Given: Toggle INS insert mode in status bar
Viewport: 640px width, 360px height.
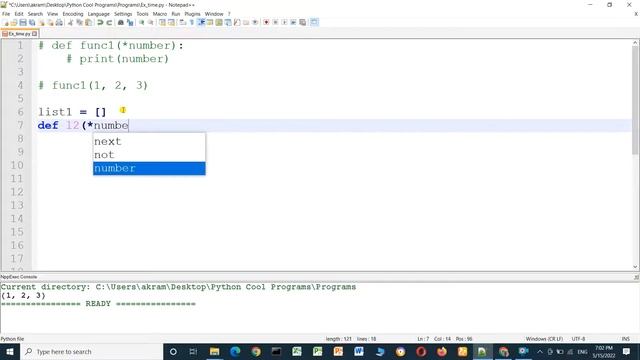Looking at the screenshot, I should [625, 339].
